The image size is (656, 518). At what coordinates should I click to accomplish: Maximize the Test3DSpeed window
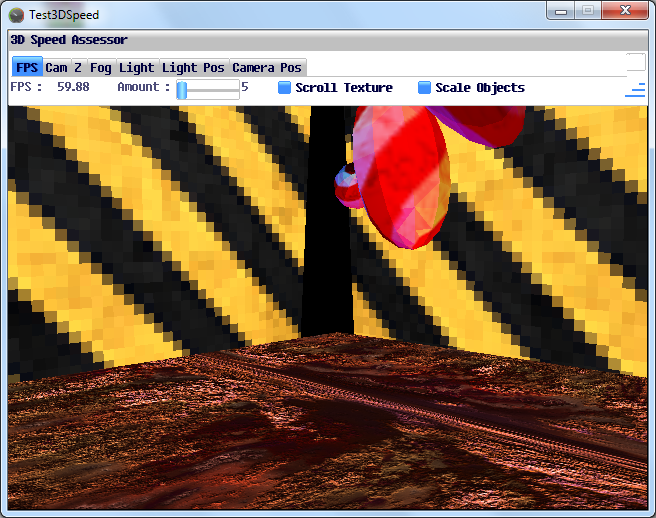[588, 10]
